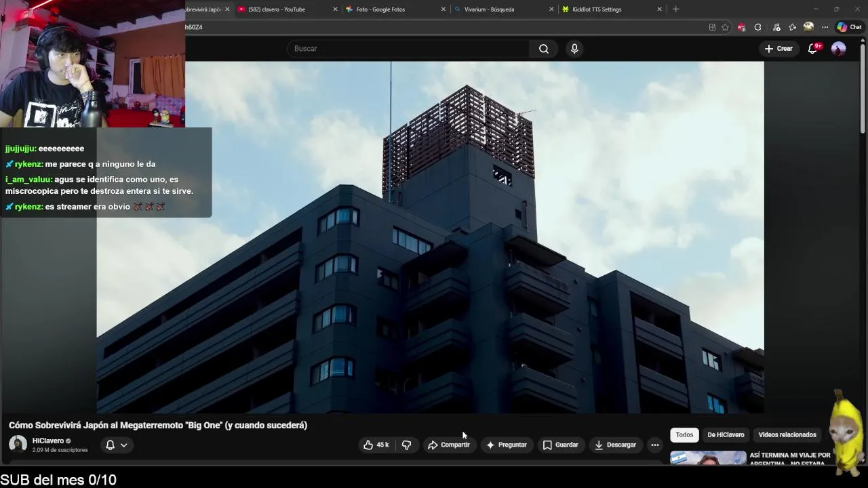Open the favorites list icon
Screen dimensions: 868x488
click(792, 27)
